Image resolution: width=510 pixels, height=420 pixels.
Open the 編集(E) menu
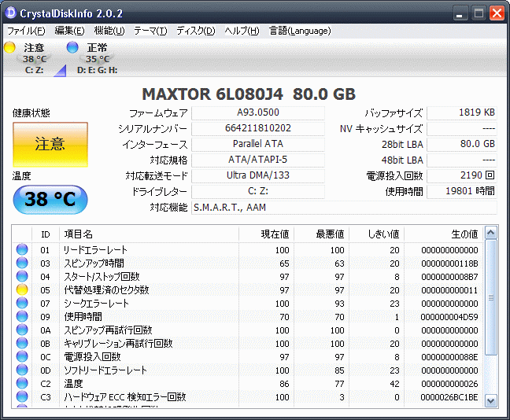[69, 31]
